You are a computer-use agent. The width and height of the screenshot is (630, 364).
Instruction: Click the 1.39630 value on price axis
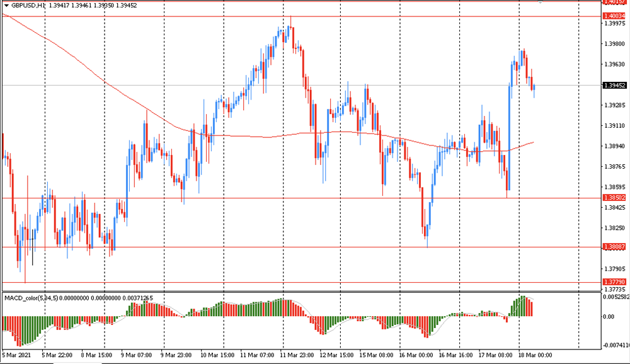(x=614, y=64)
